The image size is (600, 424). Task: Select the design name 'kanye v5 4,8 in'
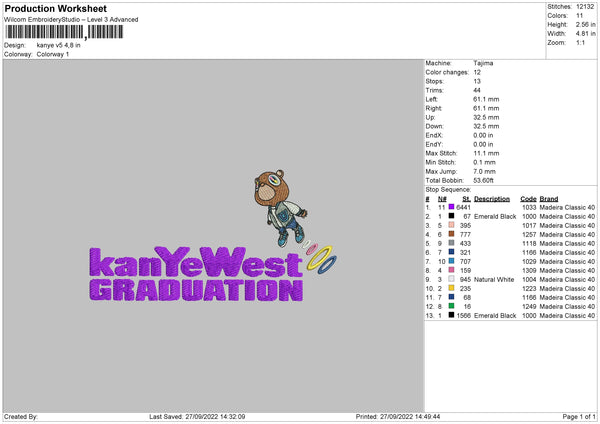click(x=59, y=45)
